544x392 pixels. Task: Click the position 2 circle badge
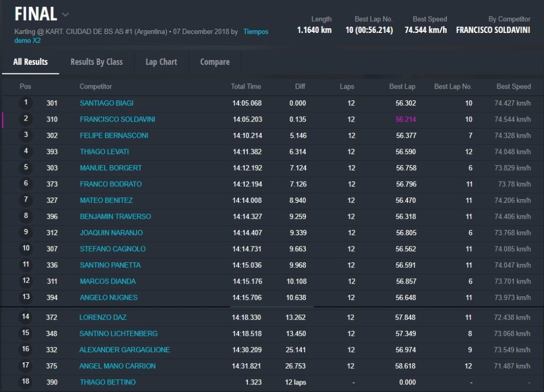25,119
